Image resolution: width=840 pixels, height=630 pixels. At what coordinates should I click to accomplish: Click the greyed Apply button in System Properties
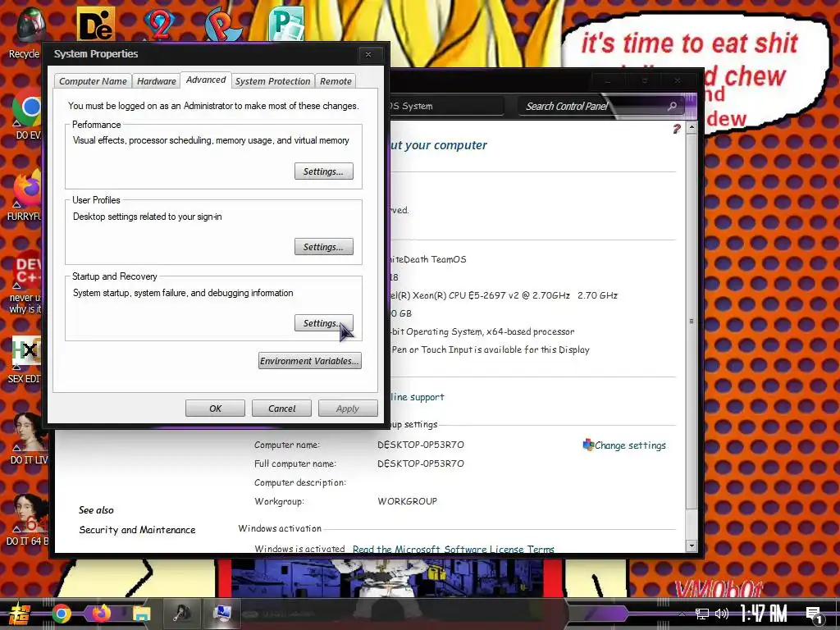tap(348, 409)
